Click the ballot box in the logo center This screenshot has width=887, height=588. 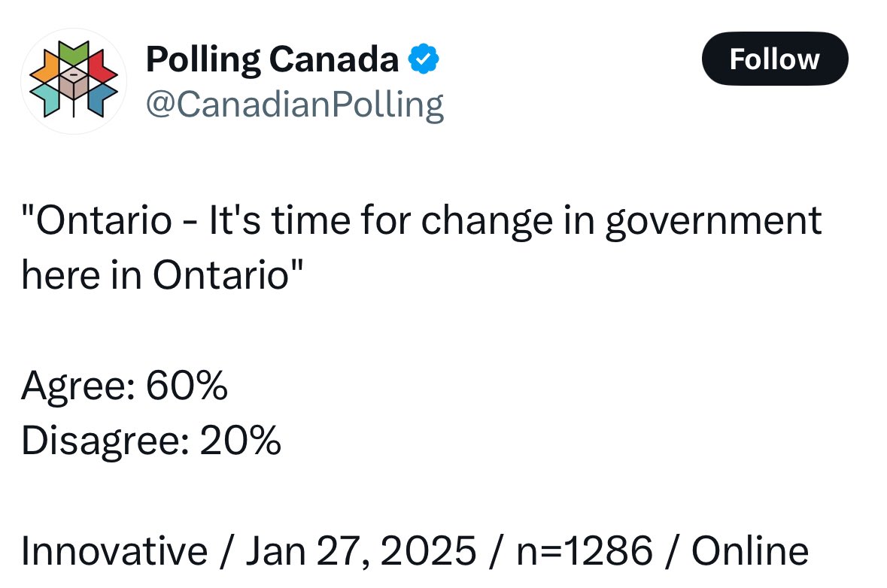(74, 83)
